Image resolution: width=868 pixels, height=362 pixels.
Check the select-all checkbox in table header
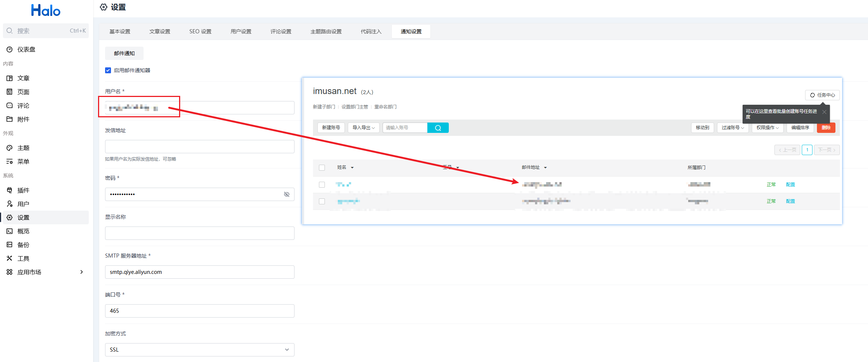(322, 168)
